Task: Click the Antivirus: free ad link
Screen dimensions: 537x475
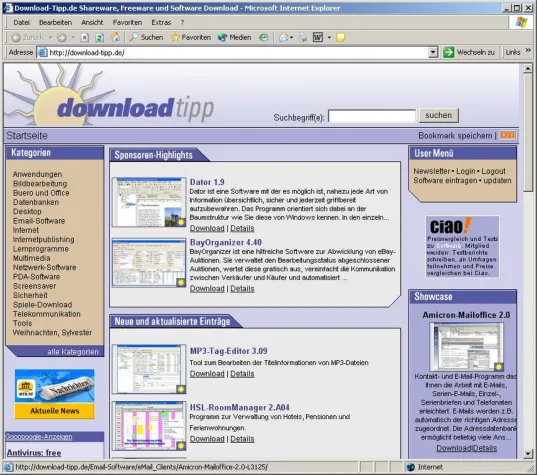Action: click(x=34, y=453)
